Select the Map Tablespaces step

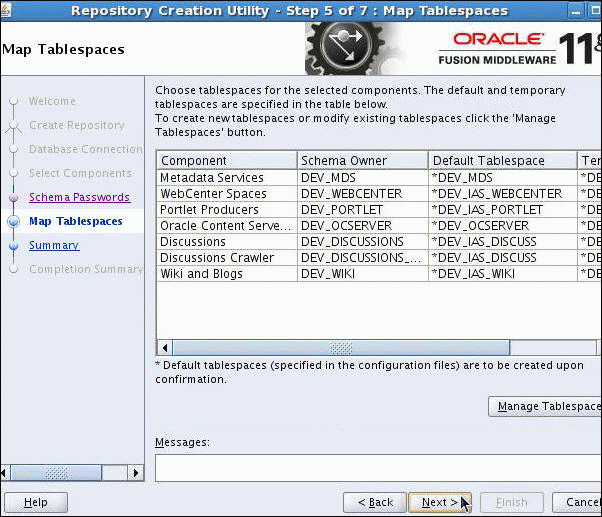click(76, 221)
